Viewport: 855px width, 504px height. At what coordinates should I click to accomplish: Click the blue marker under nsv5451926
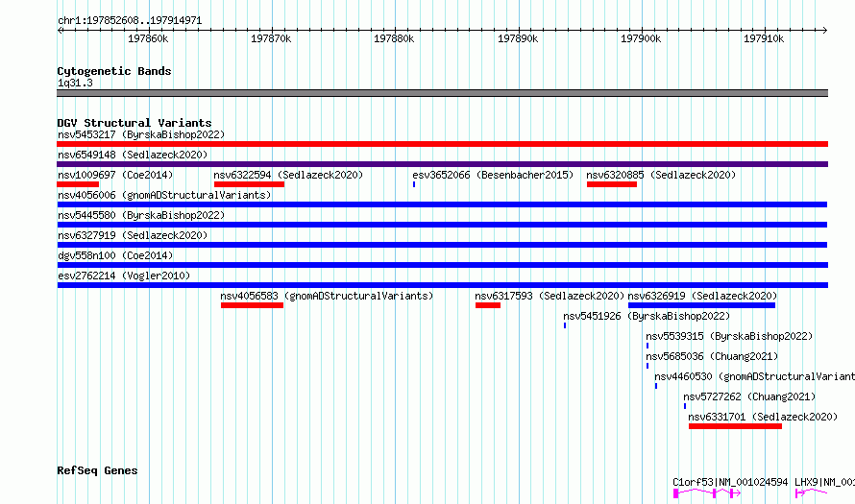pos(565,325)
